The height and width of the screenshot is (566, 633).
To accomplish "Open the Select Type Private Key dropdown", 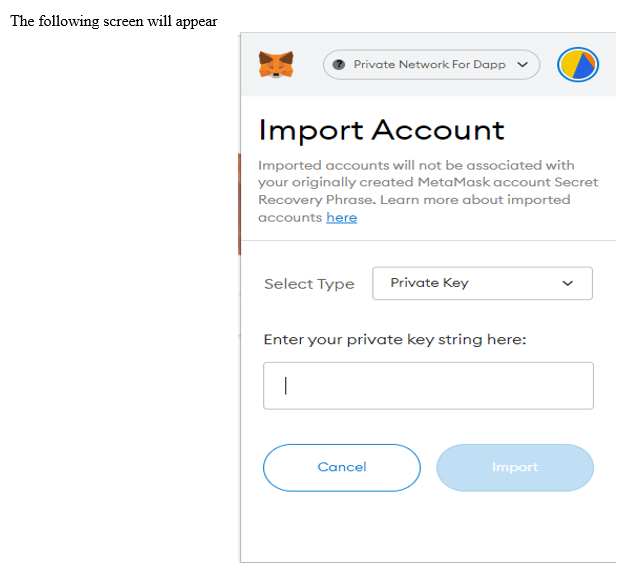I will tap(482, 283).
